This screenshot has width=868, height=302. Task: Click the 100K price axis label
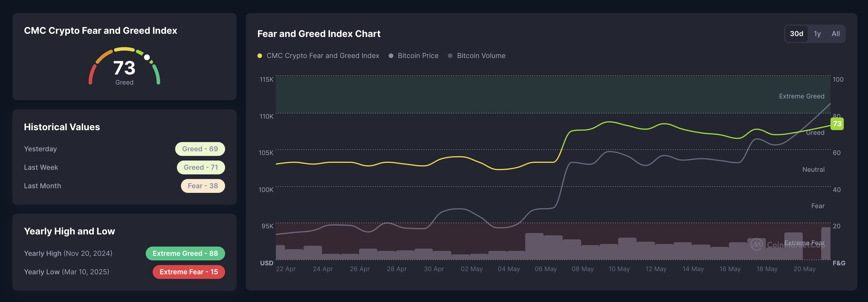pos(266,190)
